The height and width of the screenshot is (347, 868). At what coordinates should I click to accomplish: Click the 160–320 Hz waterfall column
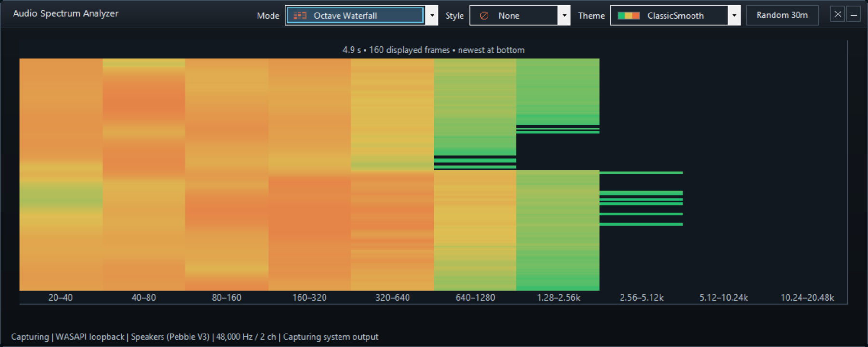[310, 174]
